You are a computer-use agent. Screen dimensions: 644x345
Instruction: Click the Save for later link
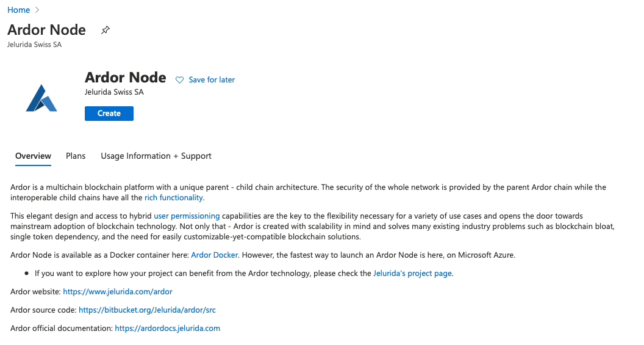click(212, 80)
